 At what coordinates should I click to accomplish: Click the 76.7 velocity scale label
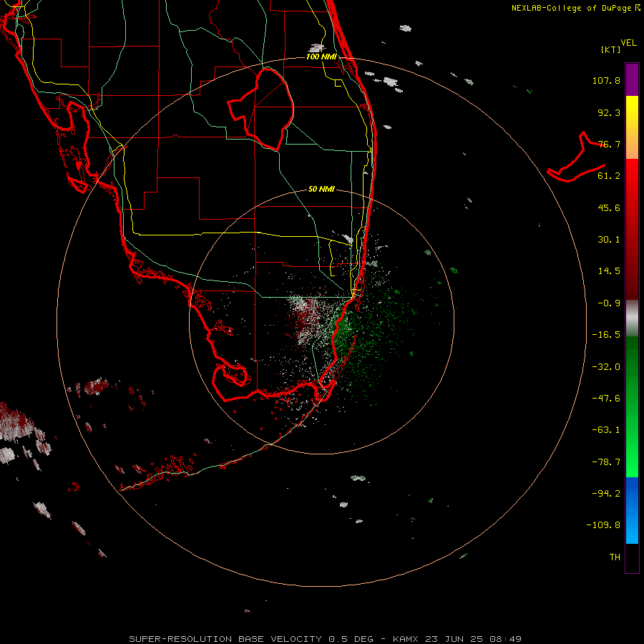(609, 144)
